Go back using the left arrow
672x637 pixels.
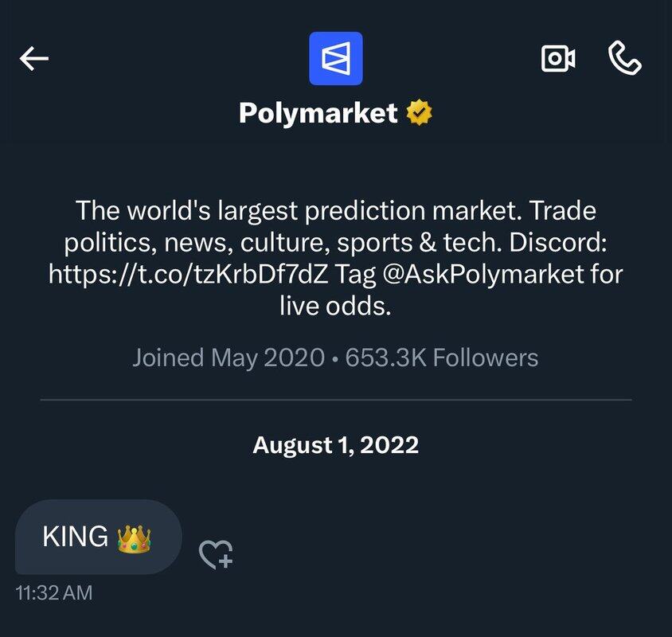click(x=34, y=58)
